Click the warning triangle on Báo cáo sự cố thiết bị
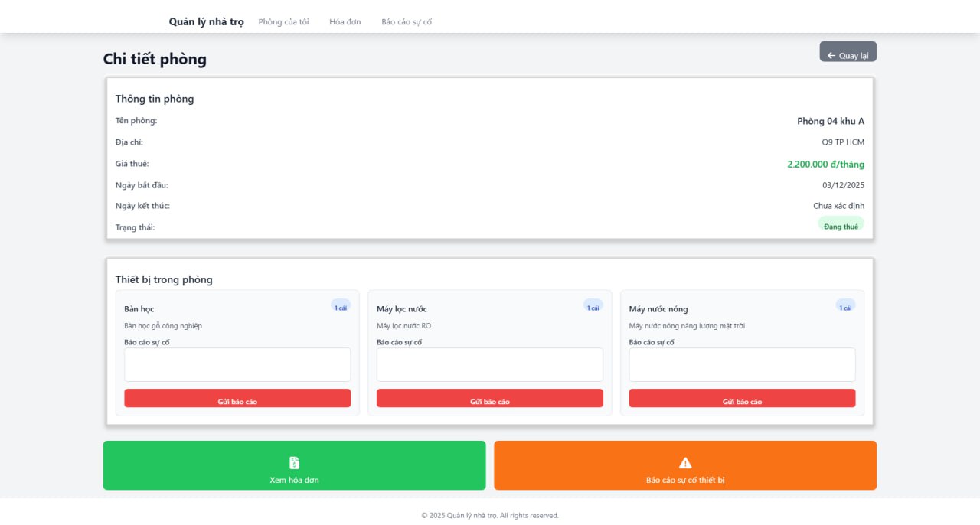Image resolution: width=980 pixels, height=525 pixels. click(x=684, y=461)
